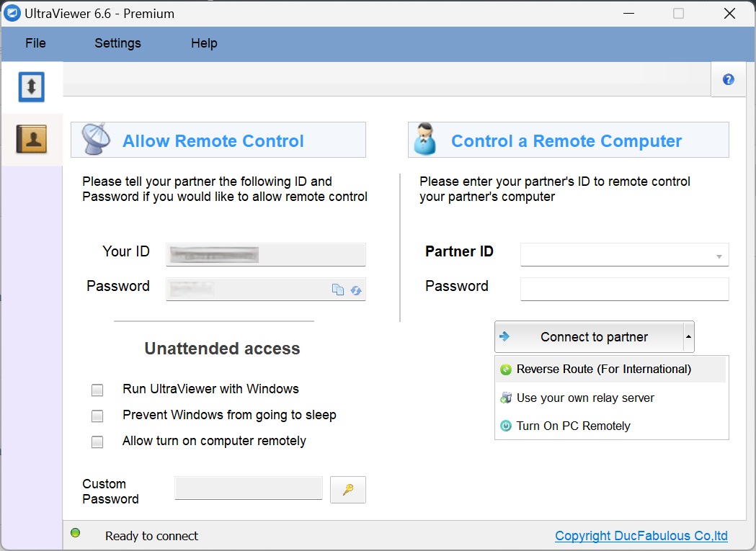
Task: Open the Connect to partner options arrow
Action: coord(688,336)
